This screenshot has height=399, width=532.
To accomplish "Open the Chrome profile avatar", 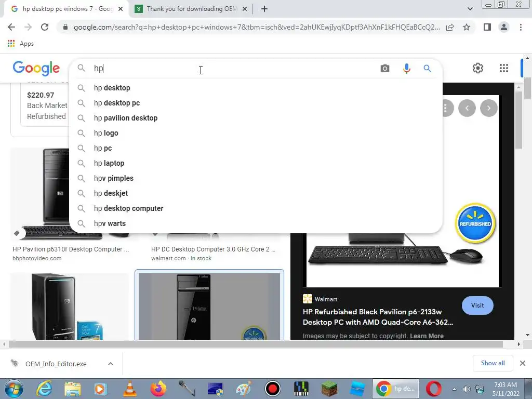I will click(x=504, y=27).
